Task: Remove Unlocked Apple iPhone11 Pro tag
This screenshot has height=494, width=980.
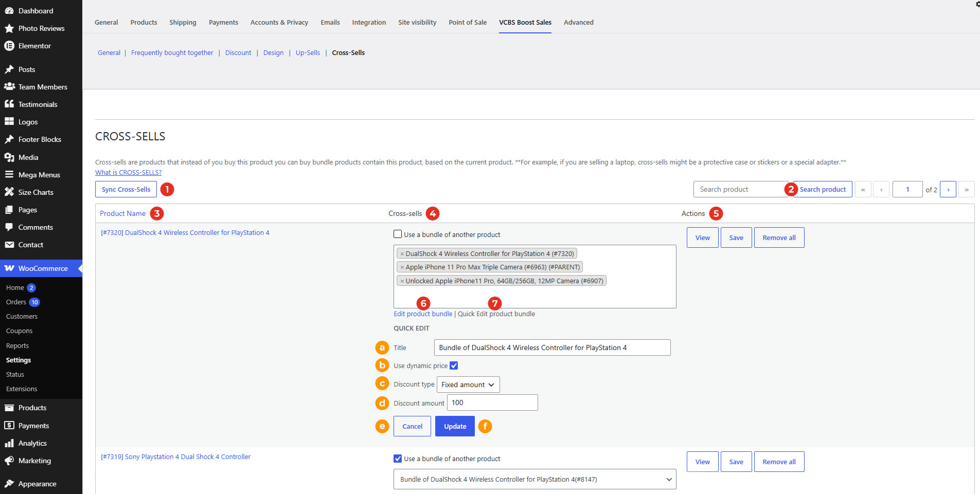Action: pos(402,281)
